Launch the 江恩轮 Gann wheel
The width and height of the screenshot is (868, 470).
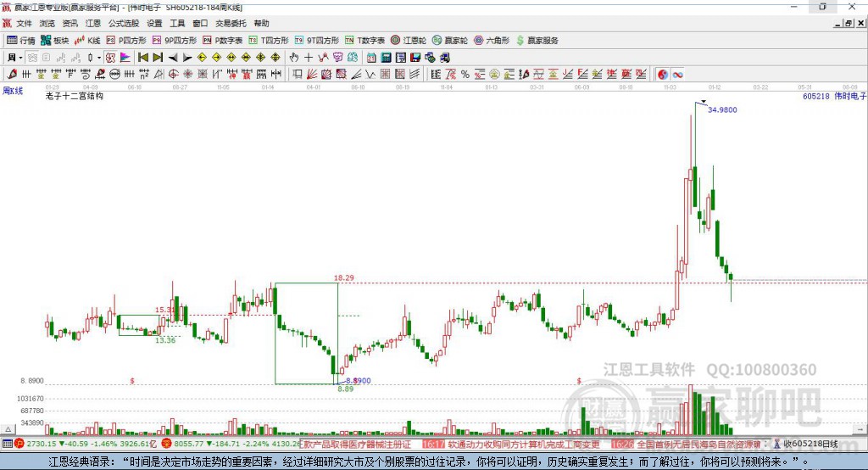tap(409, 41)
